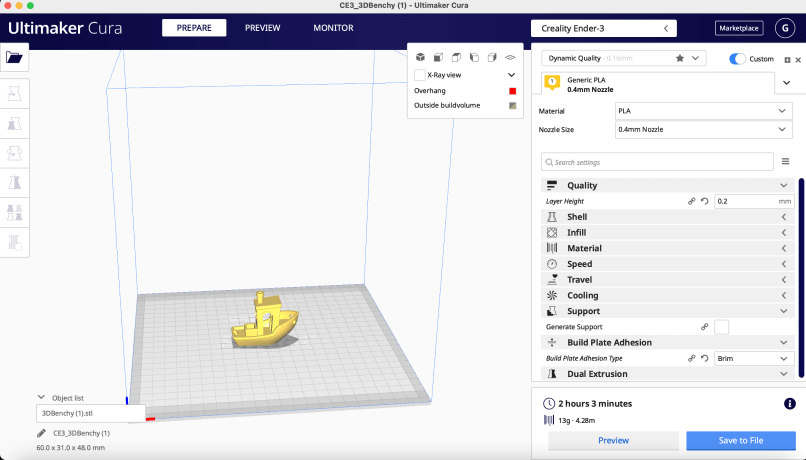Click yellow extruder 1 icon
Viewport: 806px width, 460px height.
[552, 82]
